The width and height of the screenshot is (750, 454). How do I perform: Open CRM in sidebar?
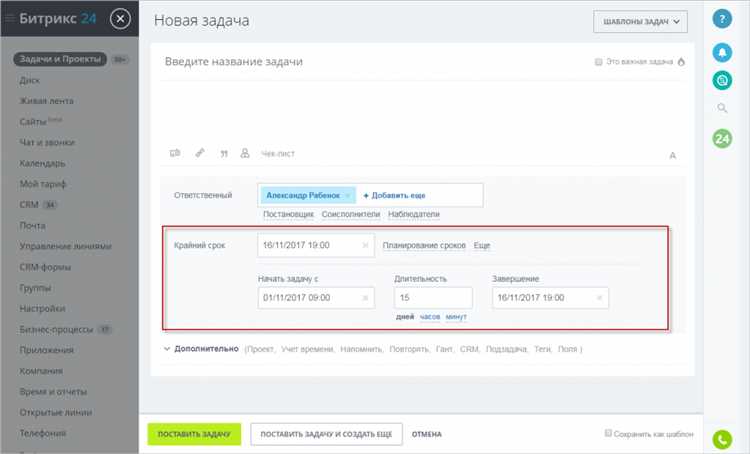click(x=29, y=205)
